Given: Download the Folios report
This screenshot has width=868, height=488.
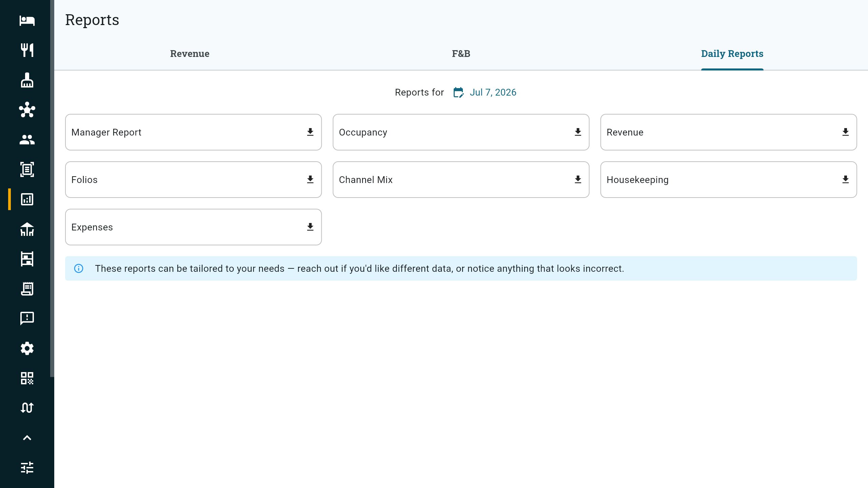Looking at the screenshot, I should click(310, 180).
